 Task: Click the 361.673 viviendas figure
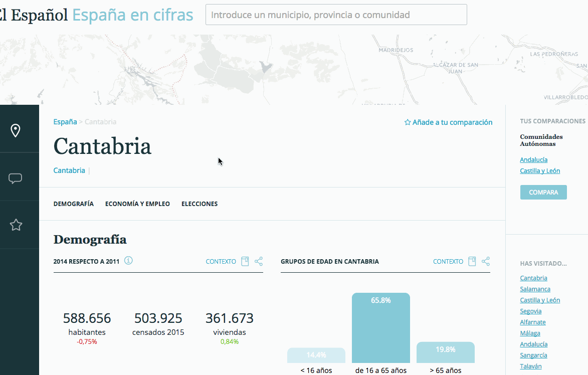(230, 318)
